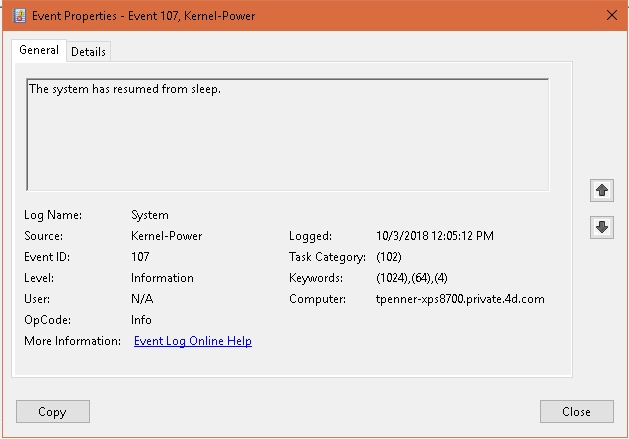Click the OpCode value Info

pos(141,320)
